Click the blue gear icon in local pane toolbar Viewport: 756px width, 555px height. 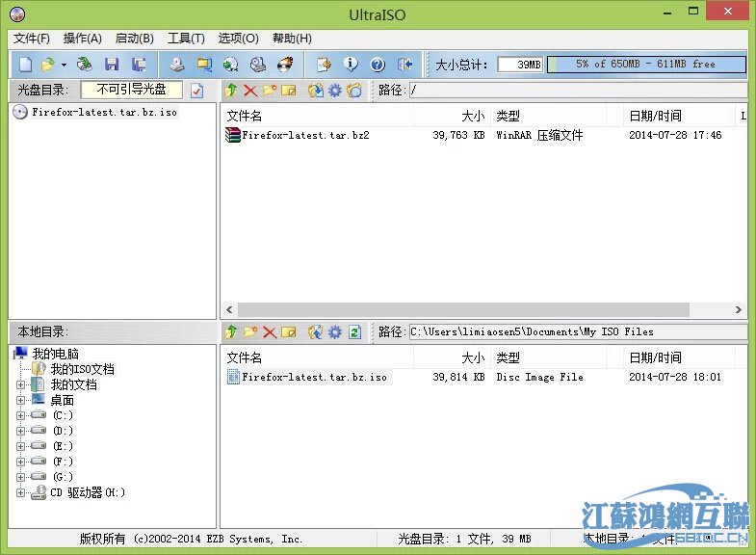(x=334, y=331)
